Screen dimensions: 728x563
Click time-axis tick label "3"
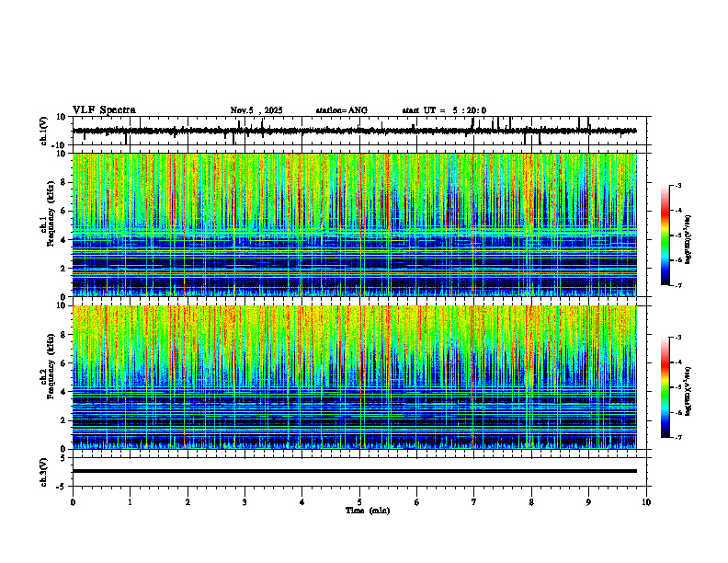pos(245,502)
